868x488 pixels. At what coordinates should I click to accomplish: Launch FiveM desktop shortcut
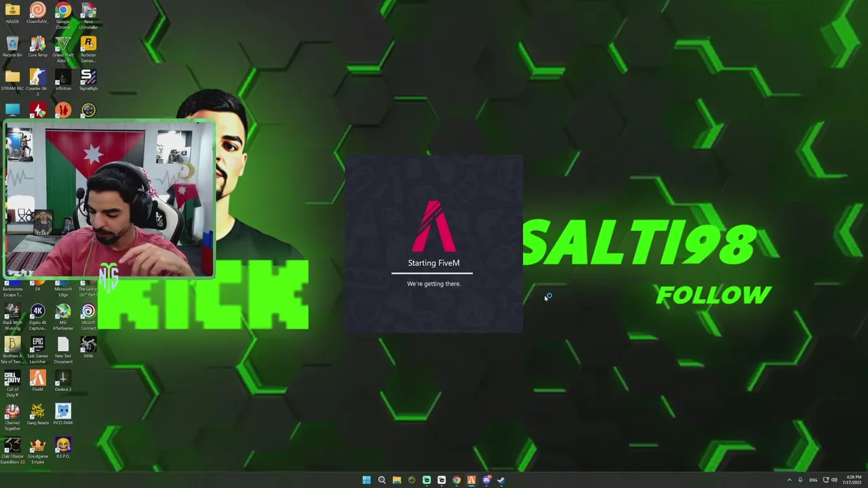point(37,381)
